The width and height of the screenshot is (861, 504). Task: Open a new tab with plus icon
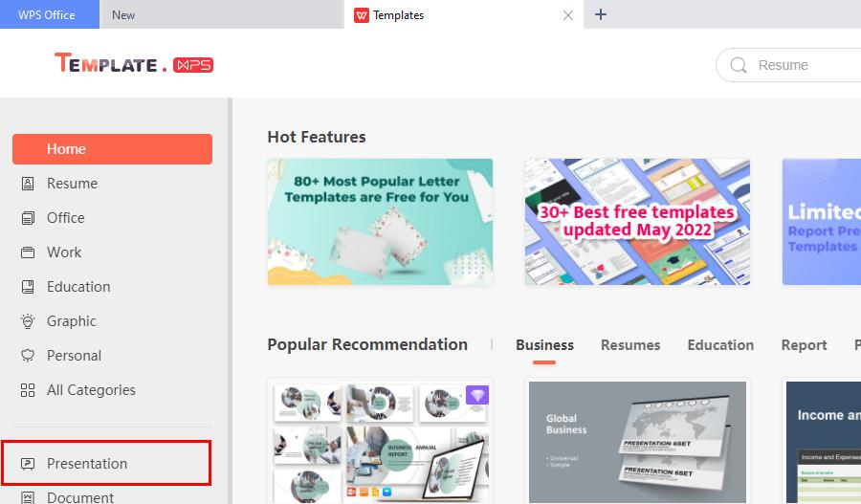point(601,14)
